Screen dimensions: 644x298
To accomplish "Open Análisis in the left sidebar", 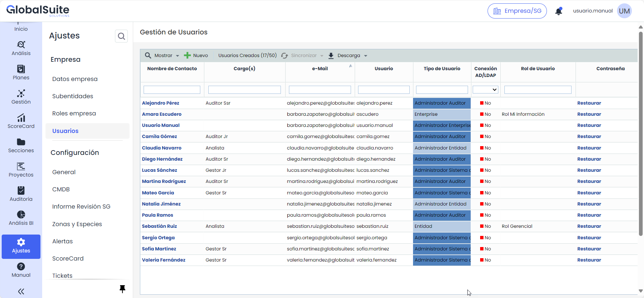I will point(21,48).
